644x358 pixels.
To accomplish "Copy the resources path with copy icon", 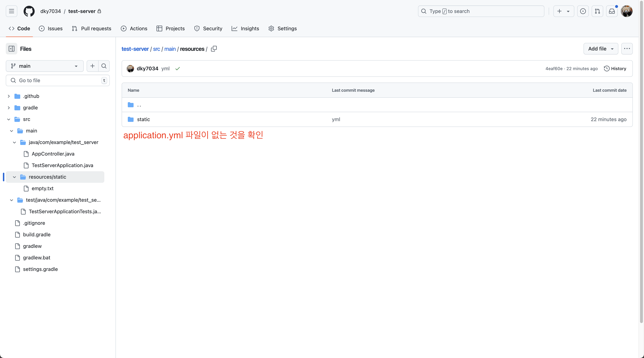I will [214, 49].
